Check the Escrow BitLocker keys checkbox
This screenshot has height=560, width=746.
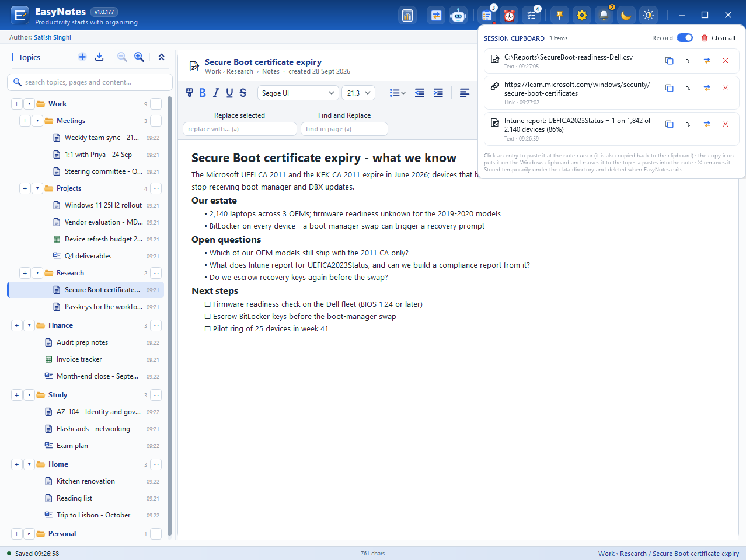pos(207,317)
